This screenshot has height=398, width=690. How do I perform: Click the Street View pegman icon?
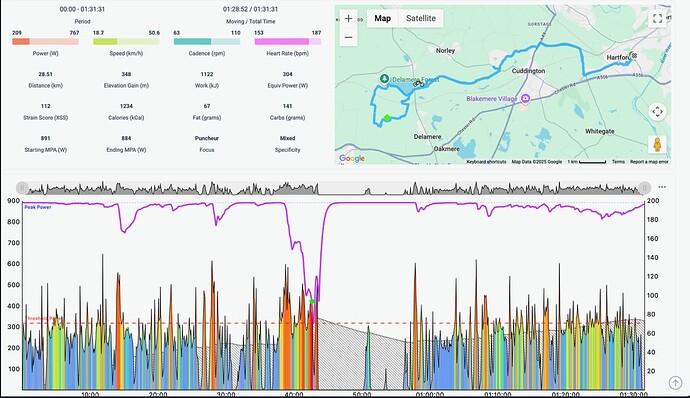pos(657,144)
